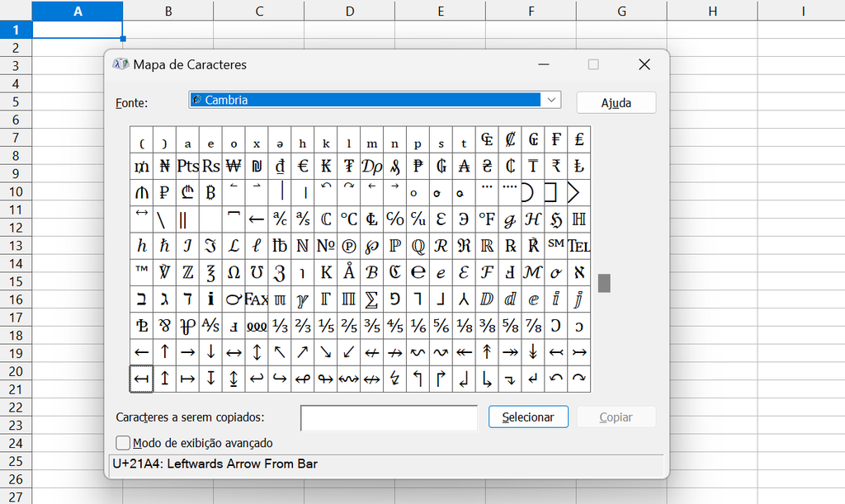Screen dimensions: 845x504
Task: Choose the FAX facsimile sign
Action: [x=257, y=299]
